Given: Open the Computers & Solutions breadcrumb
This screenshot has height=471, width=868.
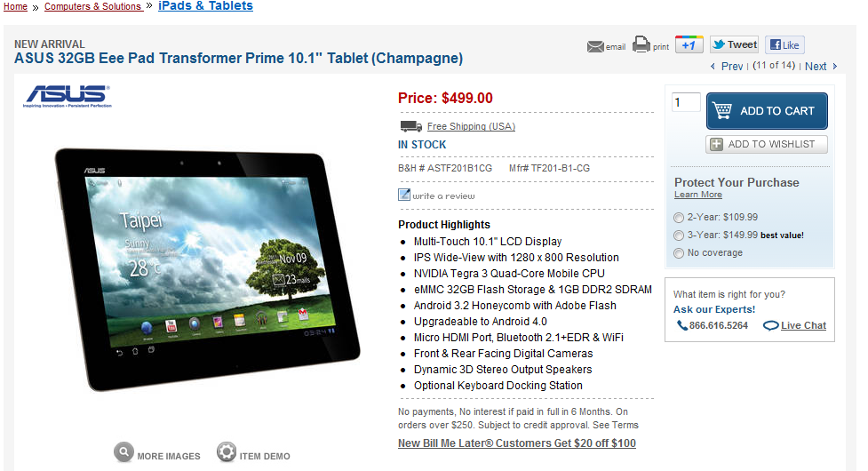Looking at the screenshot, I should point(93,6).
